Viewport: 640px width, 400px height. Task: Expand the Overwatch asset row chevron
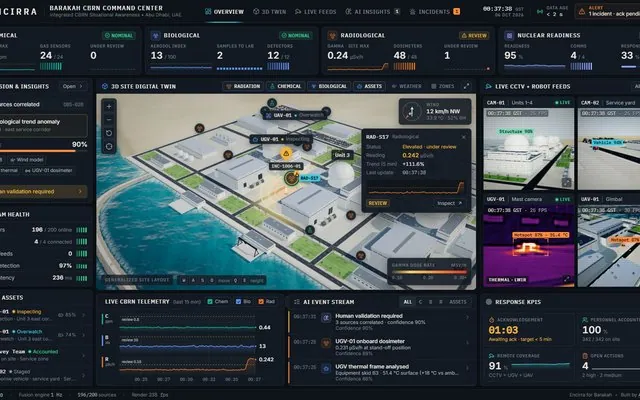[83, 335]
